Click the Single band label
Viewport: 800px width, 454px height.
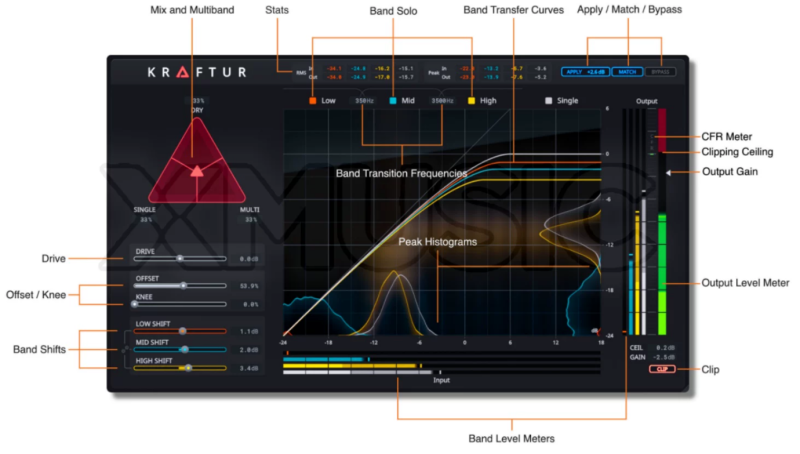(x=567, y=100)
